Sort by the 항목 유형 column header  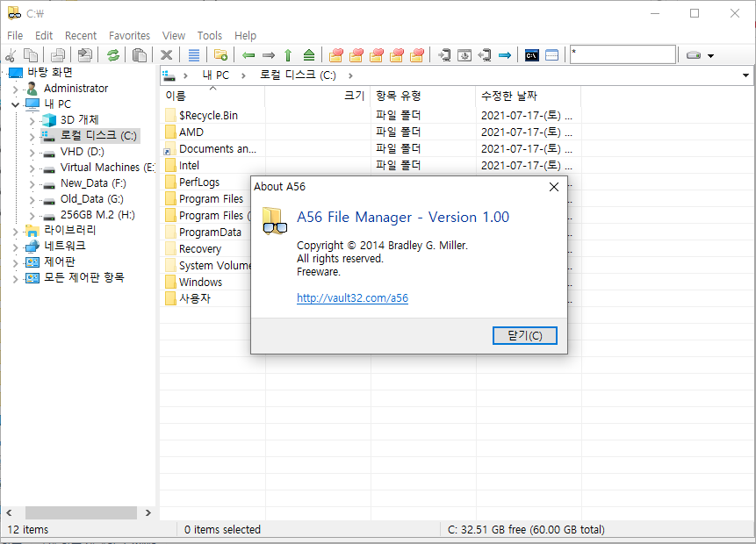pyautogui.click(x=423, y=96)
